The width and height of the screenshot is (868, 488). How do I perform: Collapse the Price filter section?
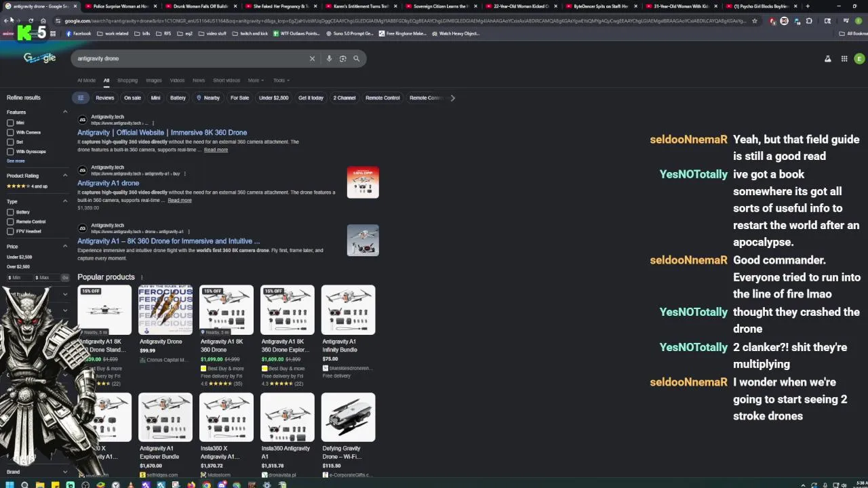pyautogui.click(x=65, y=247)
